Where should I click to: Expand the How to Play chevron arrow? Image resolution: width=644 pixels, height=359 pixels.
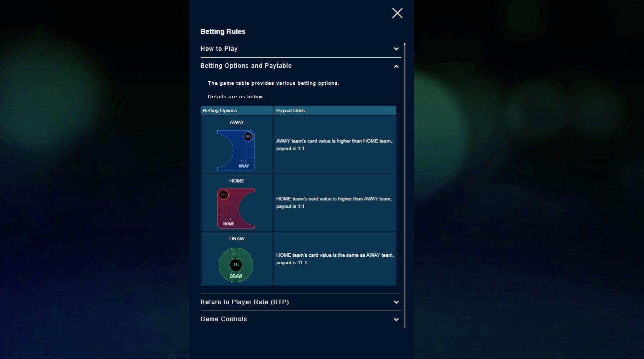(396, 49)
